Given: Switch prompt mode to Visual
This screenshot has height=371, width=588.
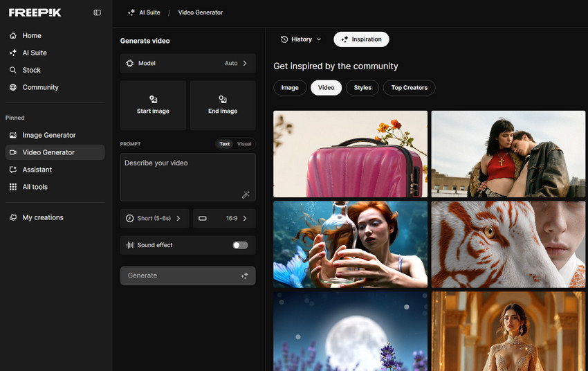Looking at the screenshot, I should pos(244,144).
